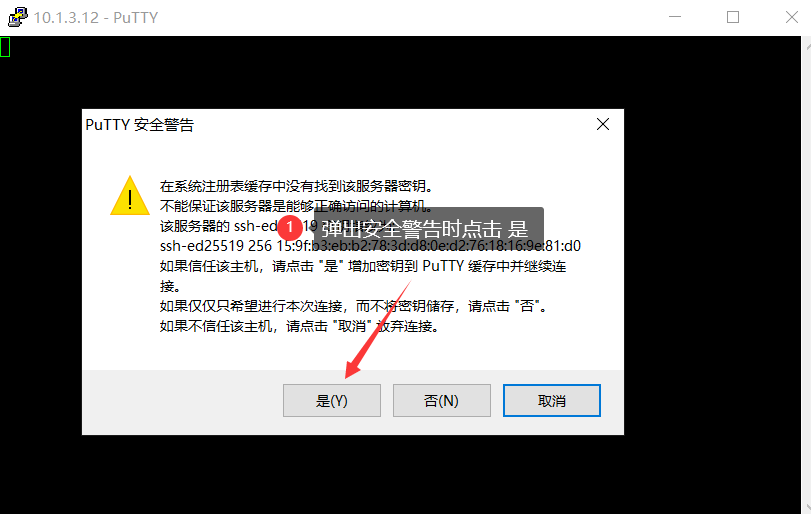Click the yellow warning triangle icon

pyautogui.click(x=130, y=196)
